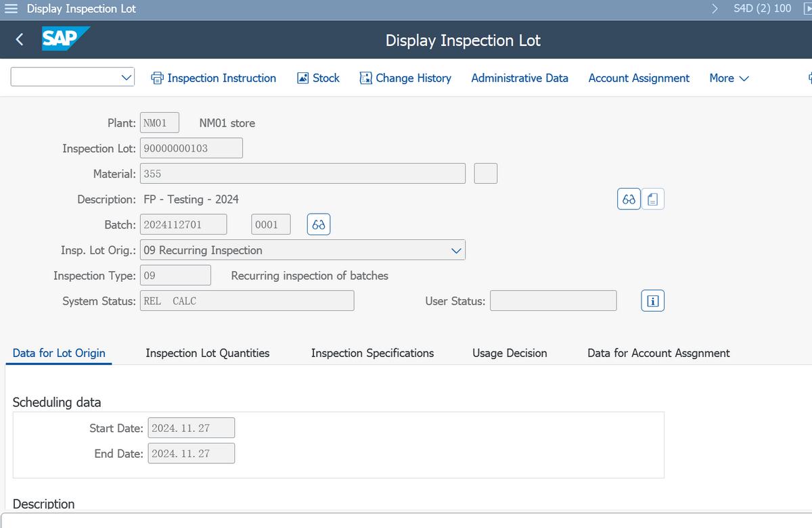Screen dimensions: 812x528
Task: Click the End Date field
Action: 191,453
